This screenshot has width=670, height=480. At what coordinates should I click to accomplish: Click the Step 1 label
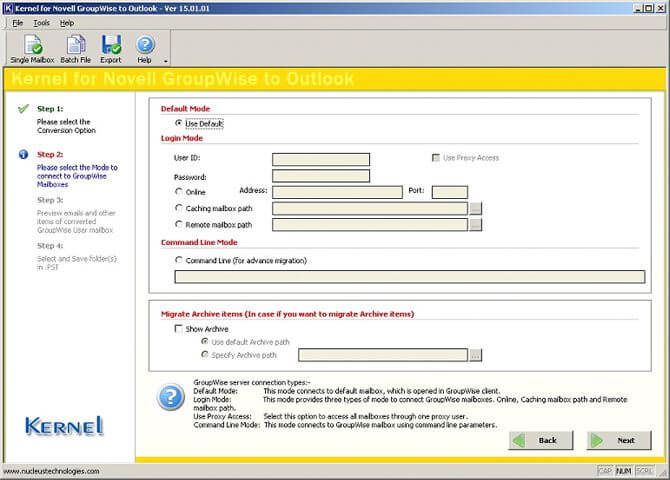(x=50, y=109)
